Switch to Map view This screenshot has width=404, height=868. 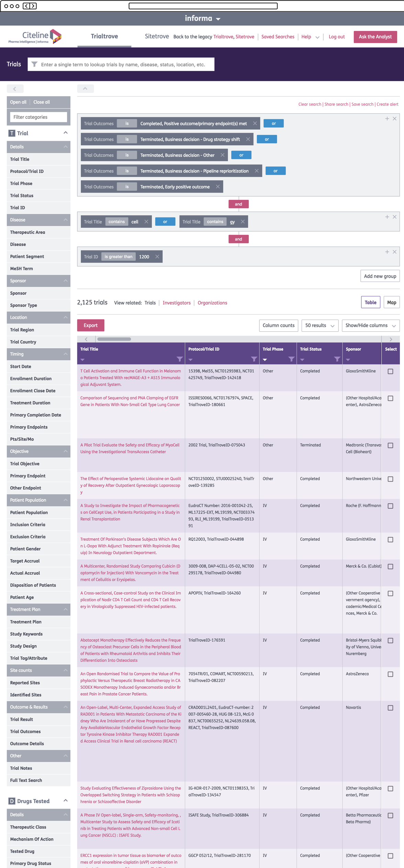[391, 302]
